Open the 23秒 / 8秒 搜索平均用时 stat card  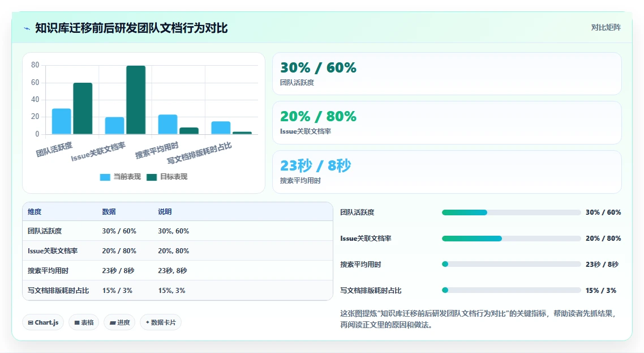tap(447, 172)
